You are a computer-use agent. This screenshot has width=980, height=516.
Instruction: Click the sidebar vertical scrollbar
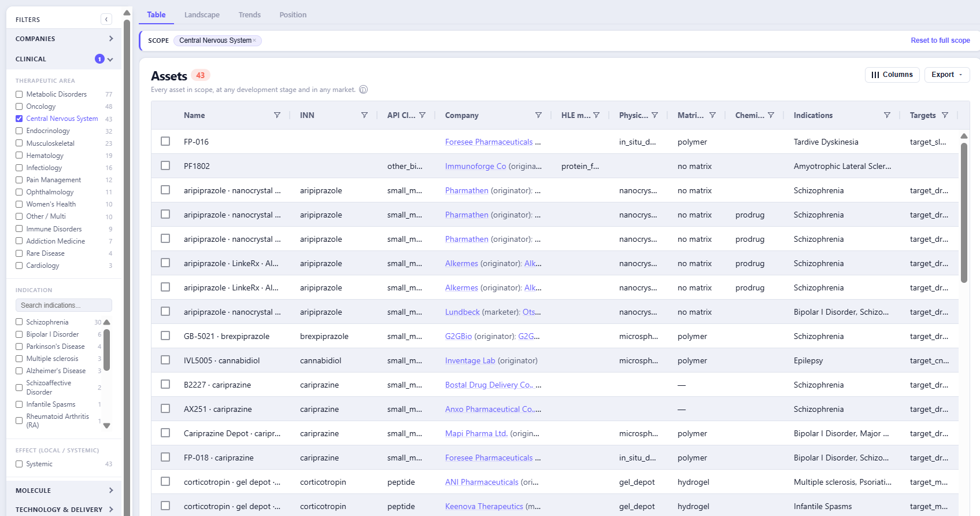(x=127, y=266)
